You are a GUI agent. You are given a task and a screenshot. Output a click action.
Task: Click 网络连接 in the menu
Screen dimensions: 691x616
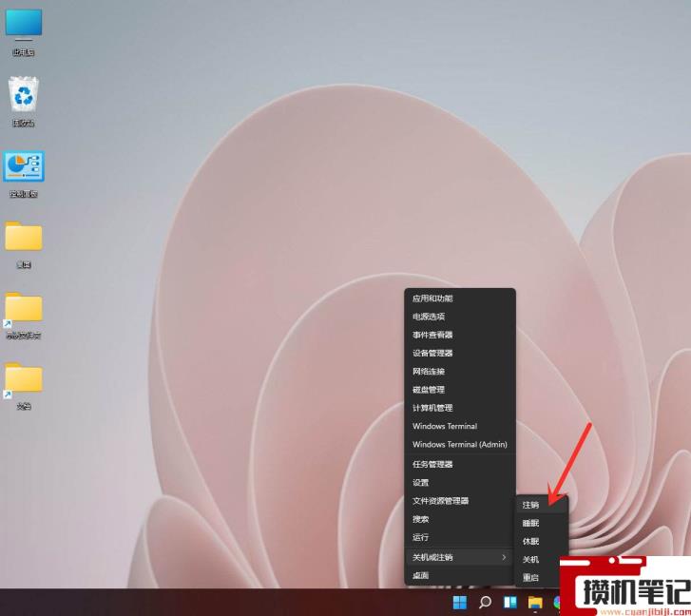click(460, 372)
